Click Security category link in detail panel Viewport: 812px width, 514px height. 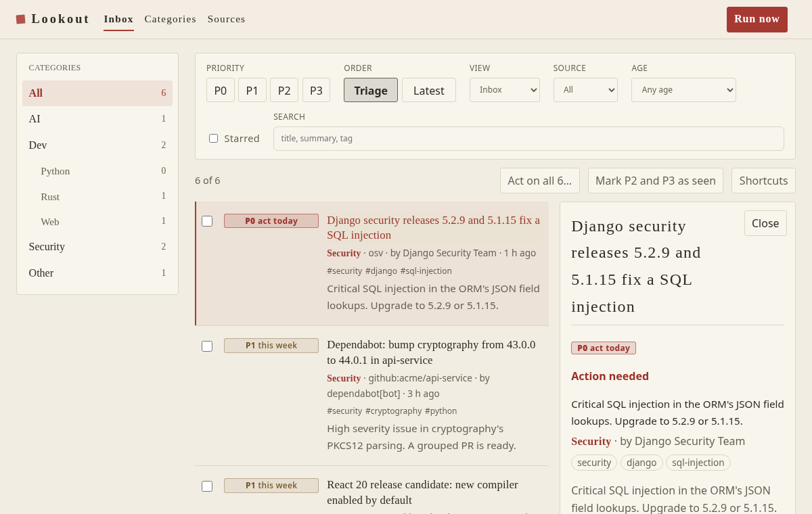coord(591,442)
